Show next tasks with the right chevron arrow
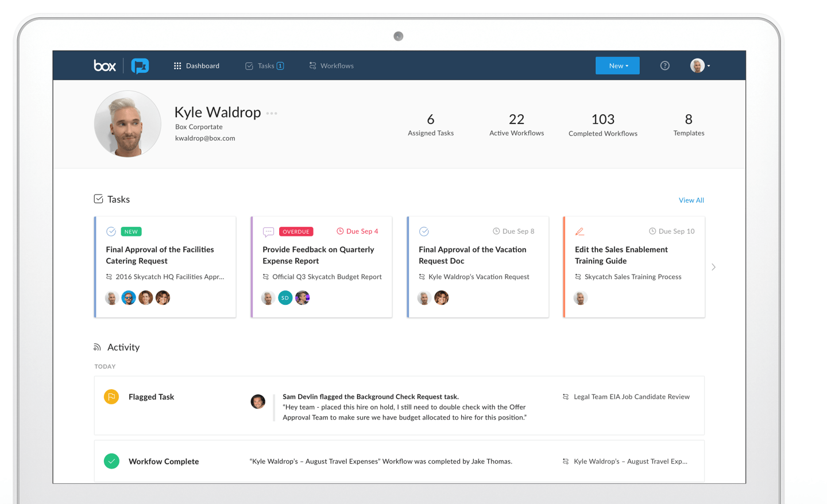This screenshot has width=827, height=504. [x=713, y=267]
